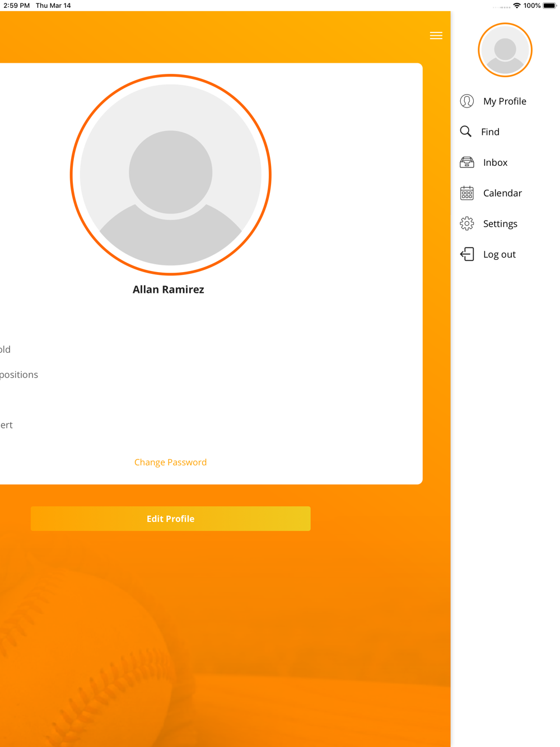The height and width of the screenshot is (747, 560).
Task: Open Settings from side menu
Action: pyautogui.click(x=500, y=224)
